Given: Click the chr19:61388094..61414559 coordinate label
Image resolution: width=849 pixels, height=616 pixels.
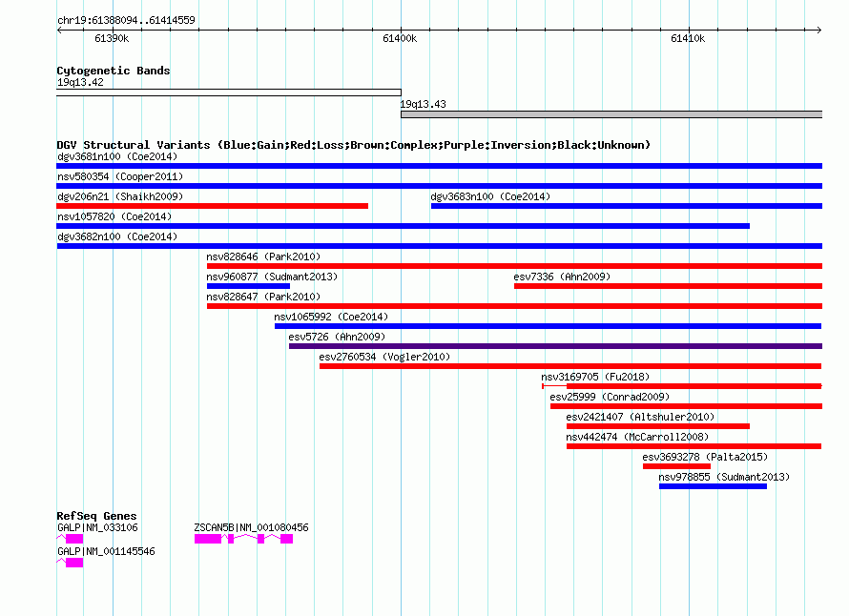Looking at the screenshot, I should (x=126, y=21).
